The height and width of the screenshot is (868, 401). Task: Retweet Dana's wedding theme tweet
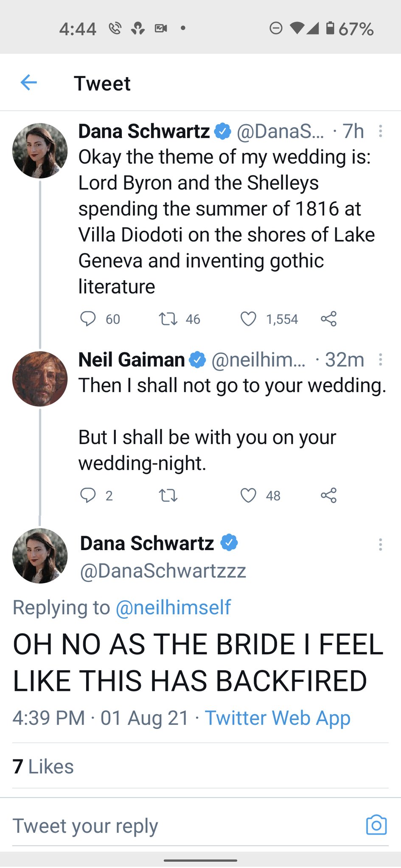168,319
